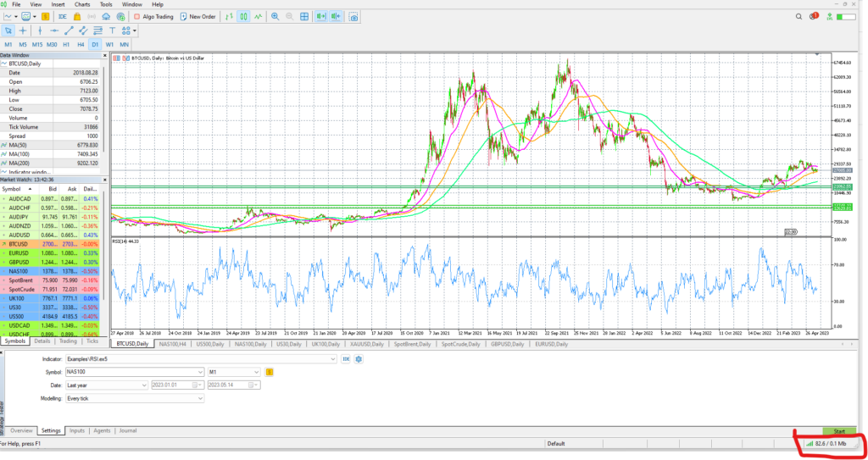The width and height of the screenshot is (868, 460).
Task: Click the green Start button
Action: (x=839, y=430)
